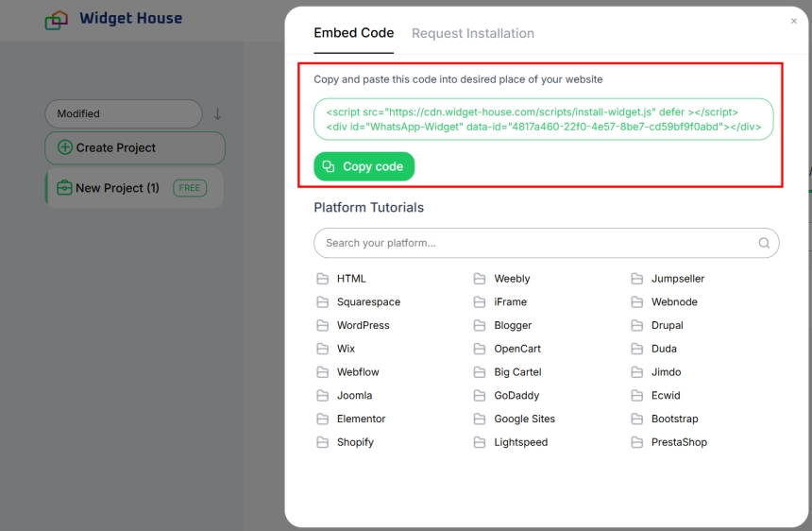
Task: Select the Embed Code tab
Action: tap(354, 33)
